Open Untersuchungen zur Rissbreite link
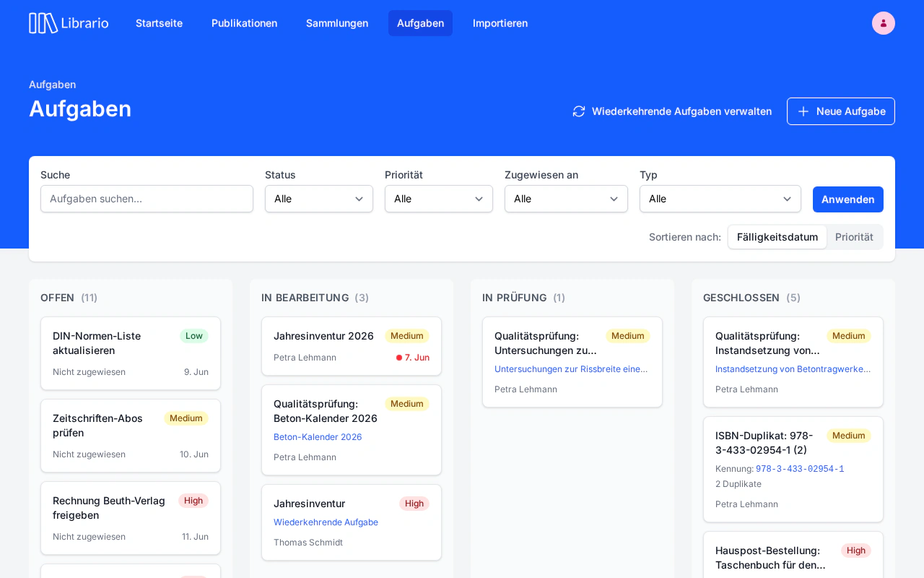Viewport: 924px width, 578px height. pos(571,369)
